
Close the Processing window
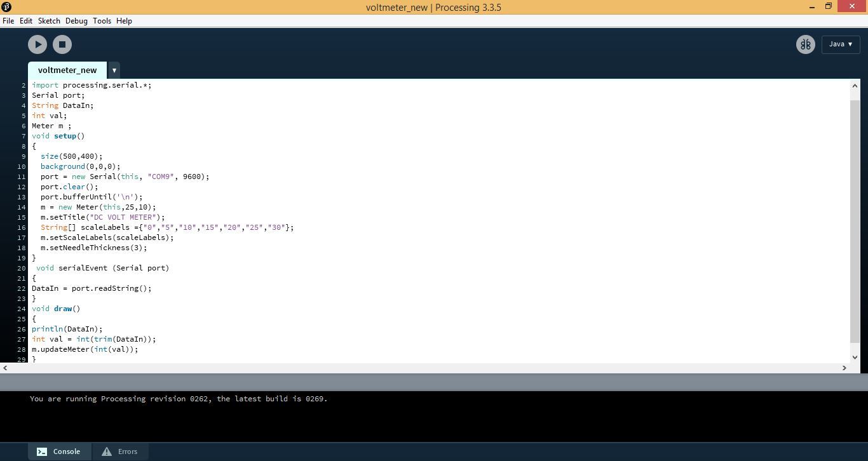click(853, 7)
